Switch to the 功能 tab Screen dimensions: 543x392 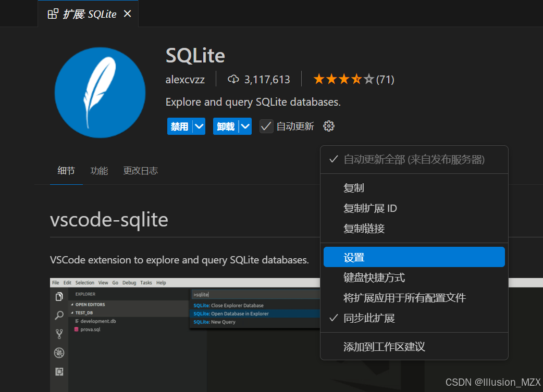tap(99, 171)
